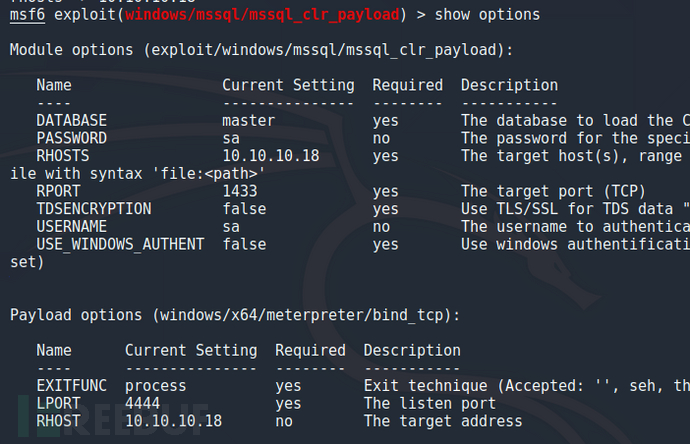This screenshot has width=690, height=444.
Task: Click Name header in Module options table
Action: tap(54, 85)
